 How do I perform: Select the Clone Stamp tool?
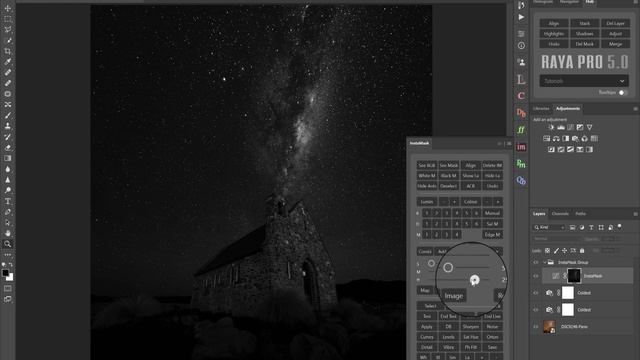click(8, 126)
